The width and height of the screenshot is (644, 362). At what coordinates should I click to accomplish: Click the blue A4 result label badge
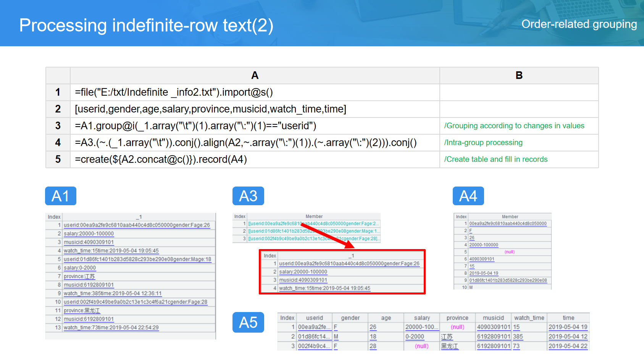[468, 196]
